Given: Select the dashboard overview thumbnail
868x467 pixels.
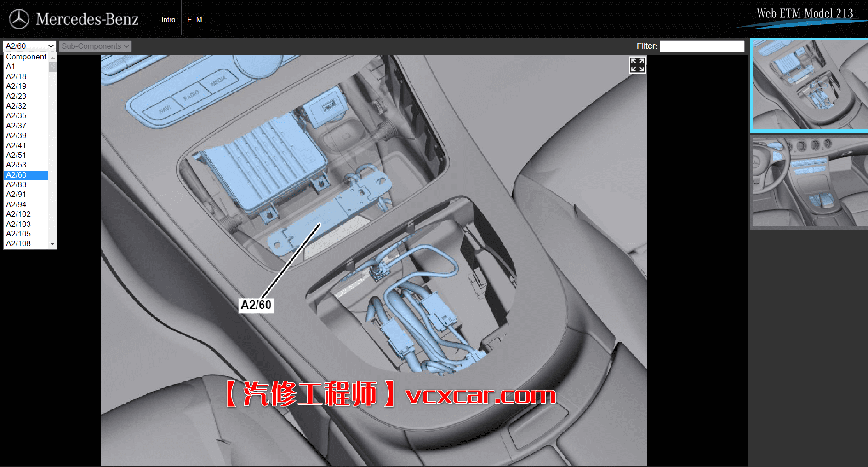Looking at the screenshot, I should (809, 182).
